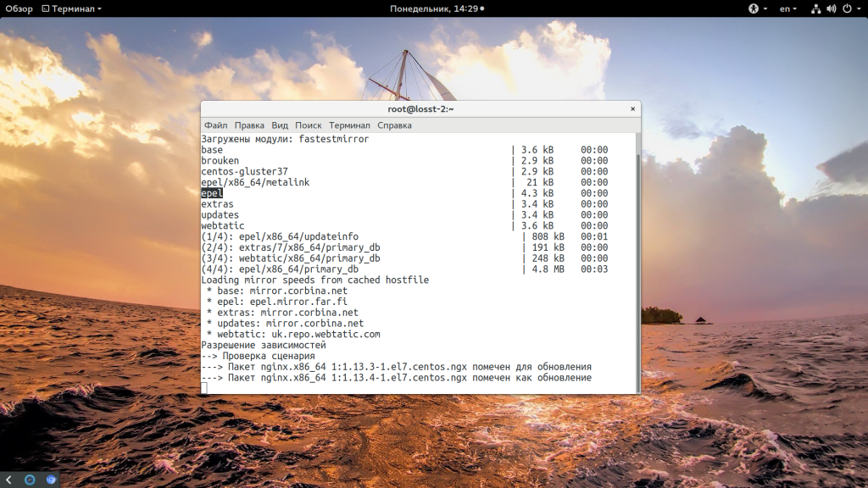Open the Поиск menu
Screen dimensions: 868x488
coord(309,125)
